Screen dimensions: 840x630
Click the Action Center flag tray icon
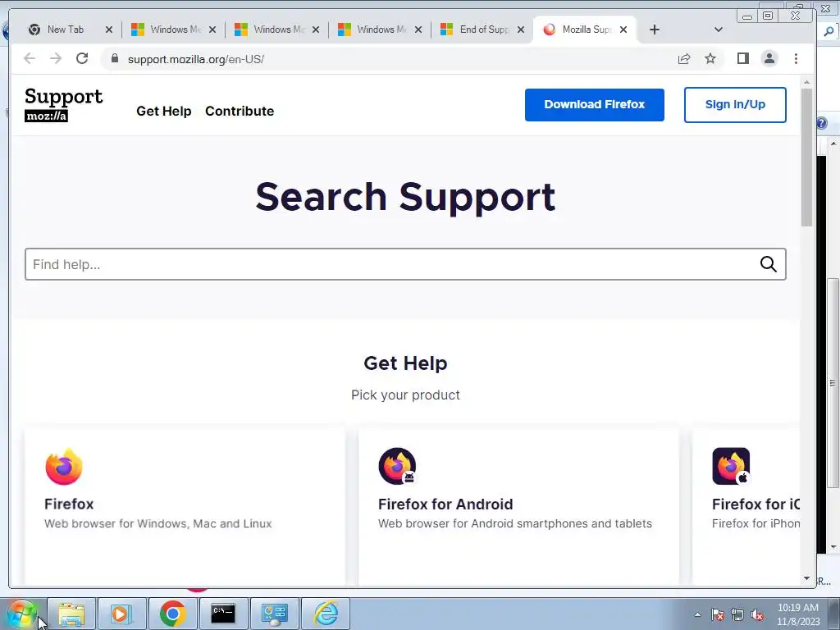click(x=718, y=614)
